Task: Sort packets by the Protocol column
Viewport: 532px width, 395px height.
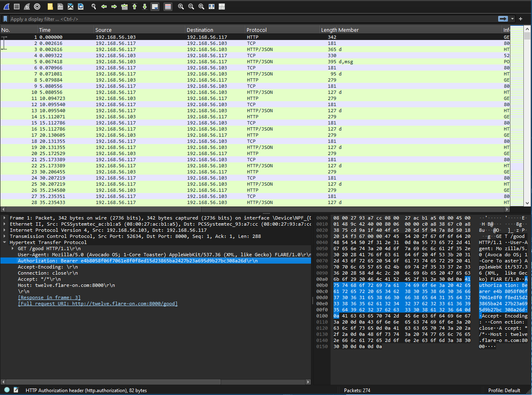Action: click(257, 30)
